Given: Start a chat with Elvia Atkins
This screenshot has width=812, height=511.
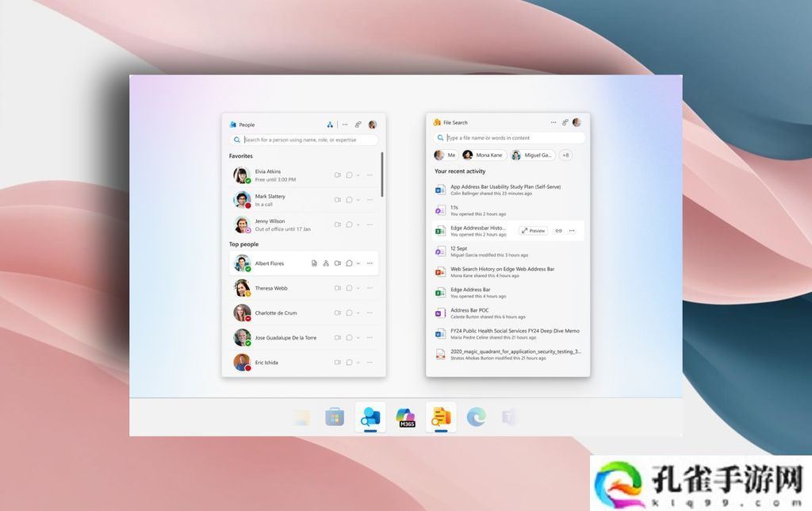Looking at the screenshot, I should [350, 175].
